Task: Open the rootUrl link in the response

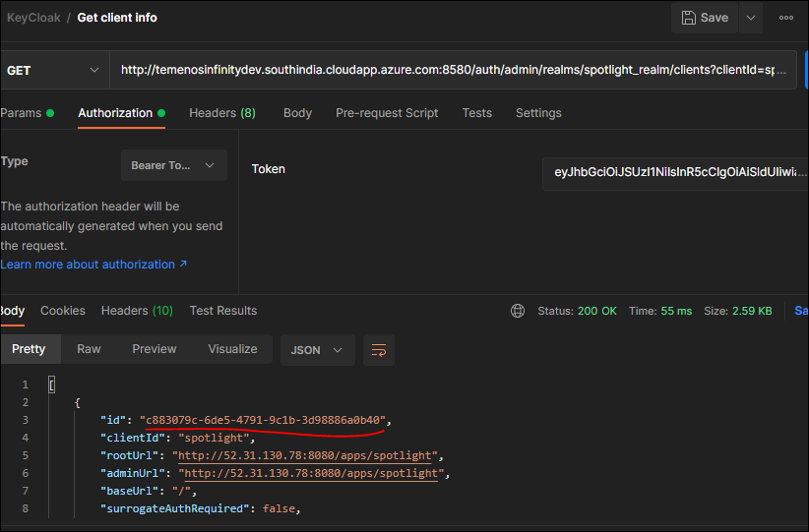Action: pos(304,455)
